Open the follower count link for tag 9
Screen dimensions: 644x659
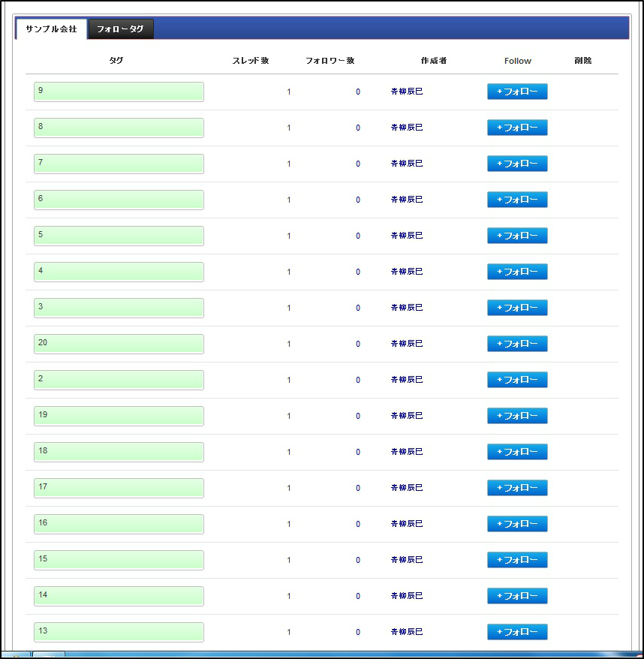point(358,92)
